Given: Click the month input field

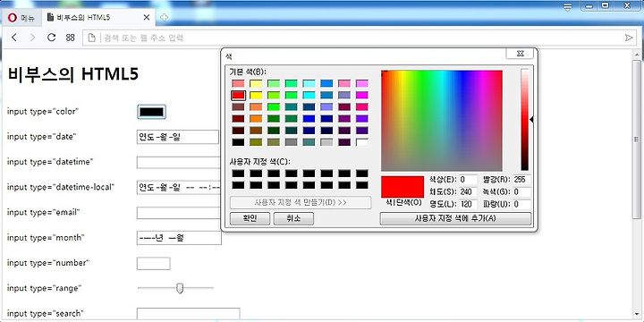Looking at the screenshot, I should click(x=179, y=238).
